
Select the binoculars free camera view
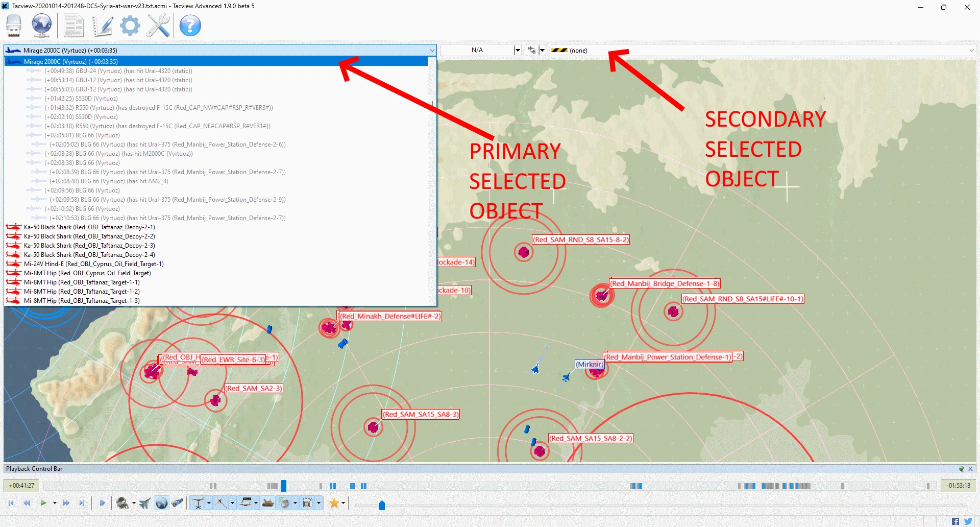tap(178, 503)
